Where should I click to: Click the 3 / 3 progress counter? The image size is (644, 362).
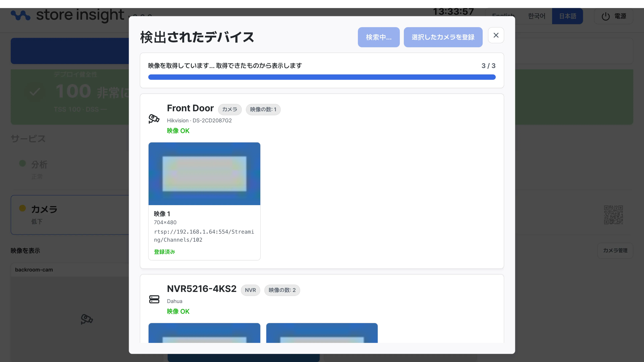point(488,66)
